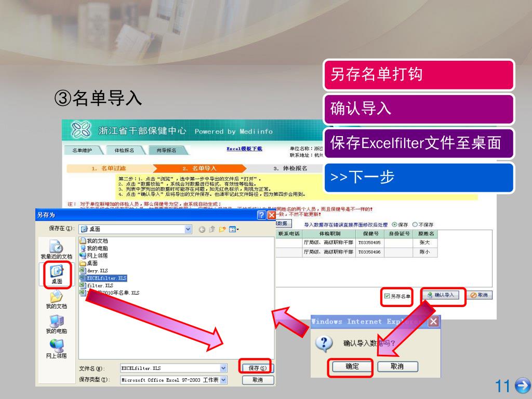Click the 确认导入 button
This screenshot has height=399, width=532.
[x=442, y=295]
